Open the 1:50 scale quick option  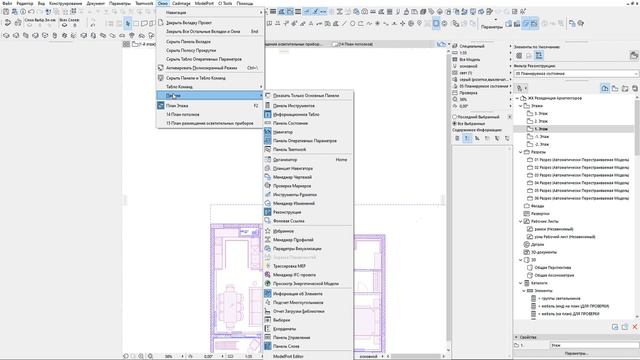pyautogui.click(x=482, y=53)
